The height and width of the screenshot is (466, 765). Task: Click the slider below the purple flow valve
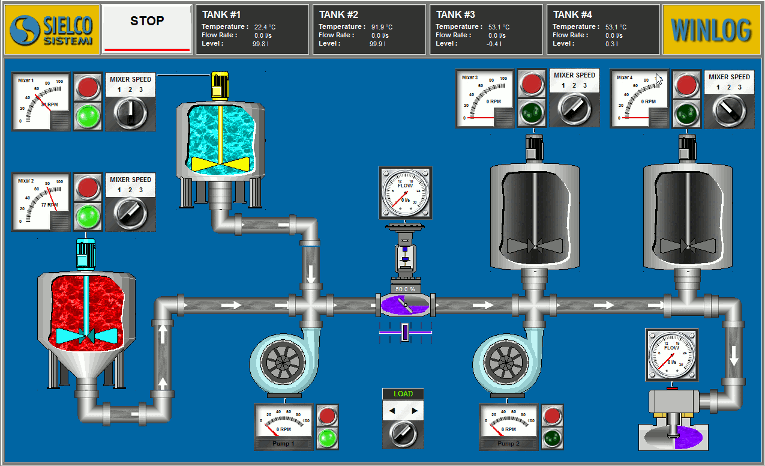[x=404, y=331]
